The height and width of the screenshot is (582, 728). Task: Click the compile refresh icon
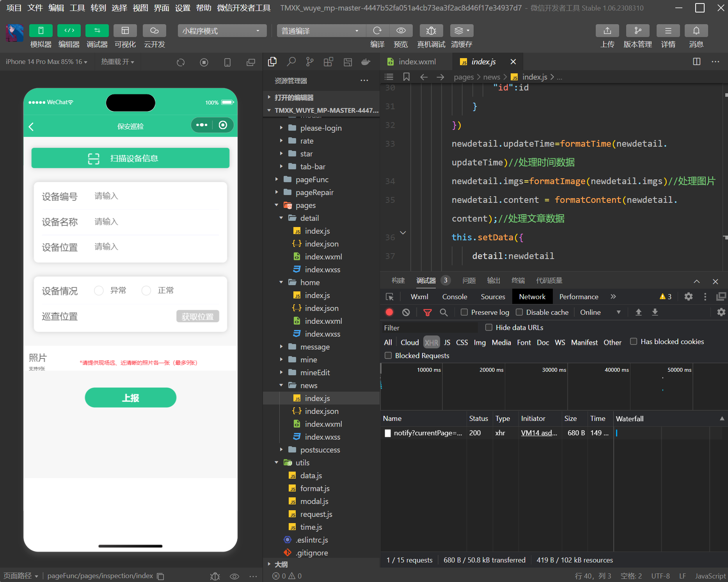click(377, 31)
